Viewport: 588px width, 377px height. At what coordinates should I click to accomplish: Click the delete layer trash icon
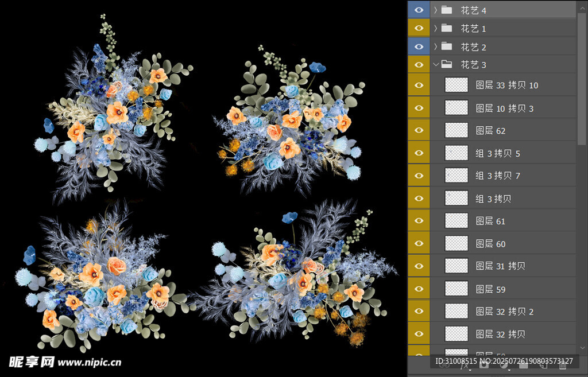[x=563, y=364]
